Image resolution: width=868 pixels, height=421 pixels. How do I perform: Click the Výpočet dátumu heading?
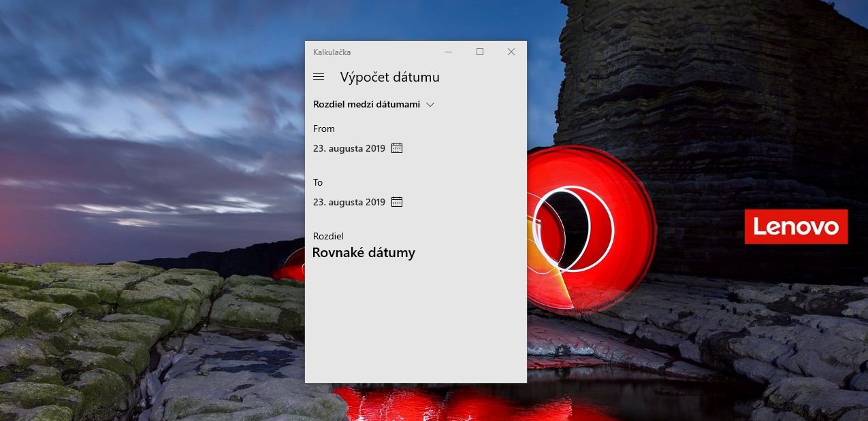tap(390, 77)
